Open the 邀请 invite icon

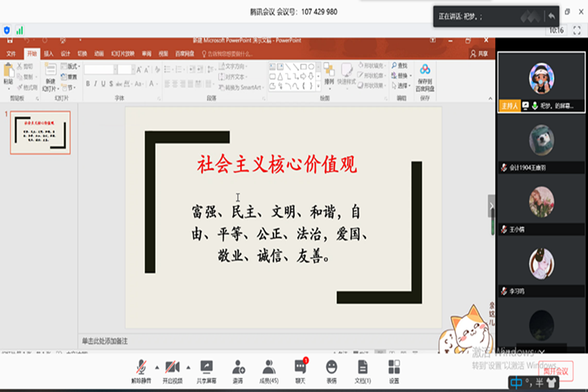click(x=238, y=369)
